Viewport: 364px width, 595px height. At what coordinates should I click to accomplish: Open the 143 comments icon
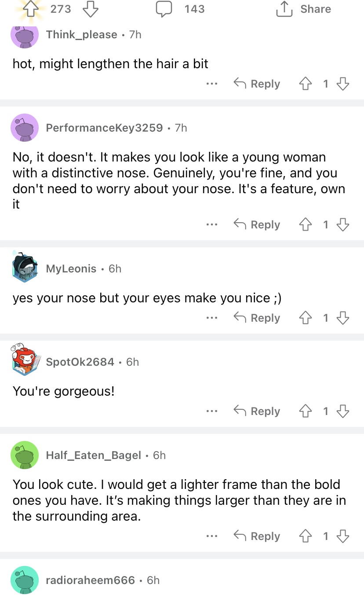[164, 9]
